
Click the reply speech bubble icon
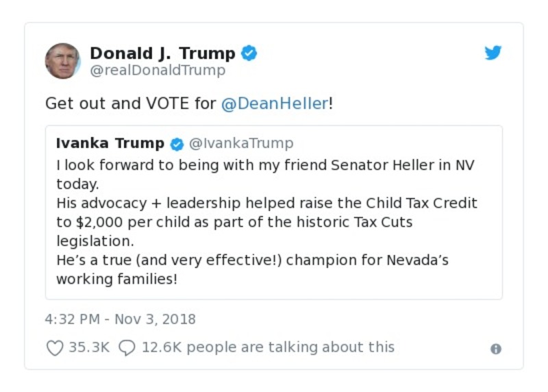point(127,347)
